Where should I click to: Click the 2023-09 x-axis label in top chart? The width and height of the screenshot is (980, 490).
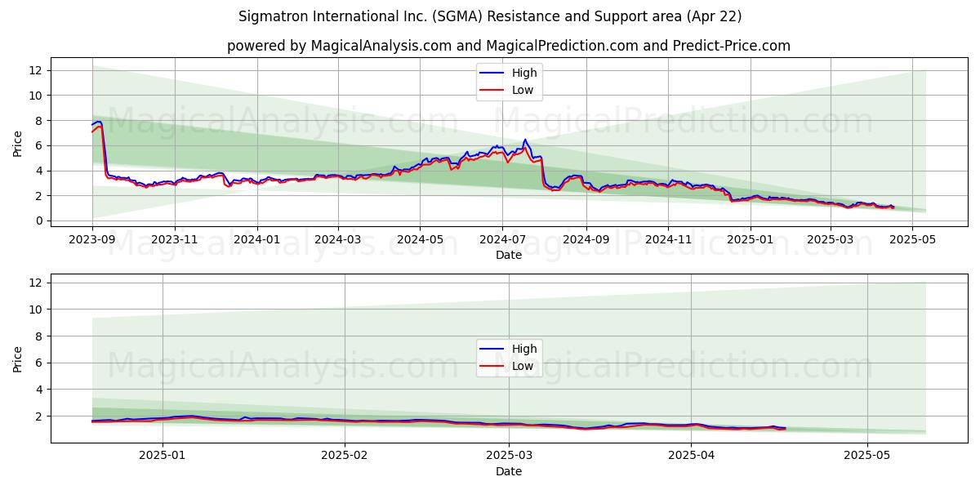tap(92, 240)
